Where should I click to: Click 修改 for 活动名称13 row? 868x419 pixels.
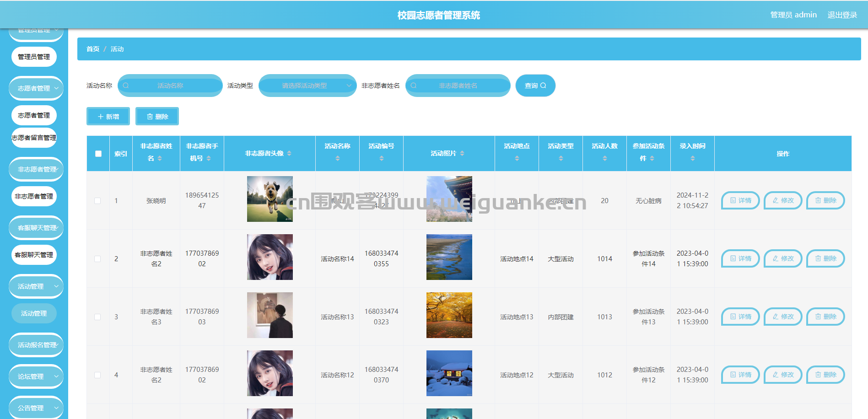click(783, 317)
